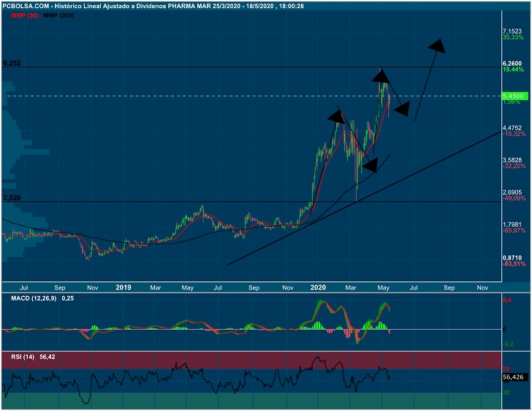Click the 3,5828 price axis value

(512, 160)
